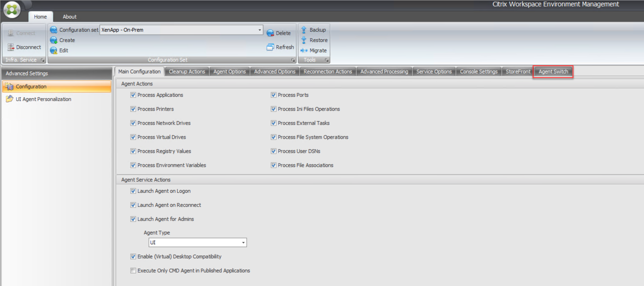The height and width of the screenshot is (286, 644).
Task: Switch to the About ribbon tab
Action: point(70,17)
